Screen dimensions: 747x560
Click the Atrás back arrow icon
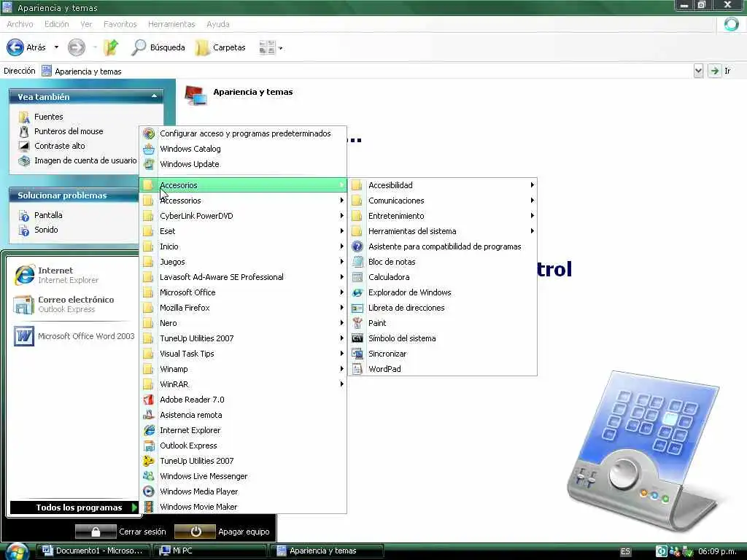point(15,47)
